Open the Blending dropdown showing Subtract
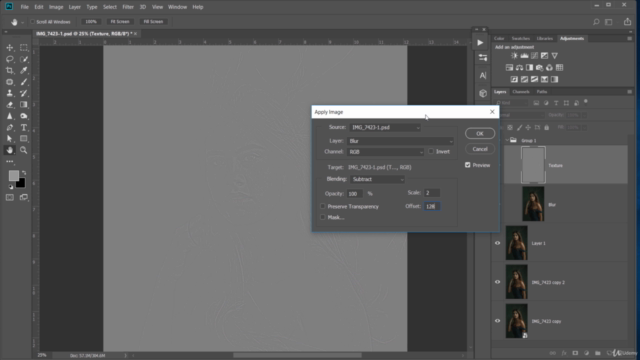The image size is (640, 360). click(378, 179)
